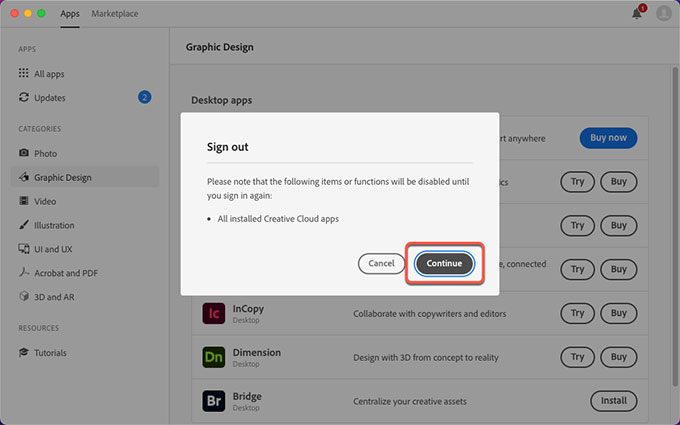Select the 3D and AR category

click(55, 297)
